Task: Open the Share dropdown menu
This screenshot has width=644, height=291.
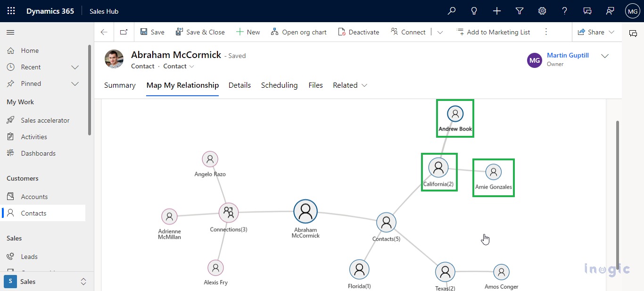Action: (596, 32)
